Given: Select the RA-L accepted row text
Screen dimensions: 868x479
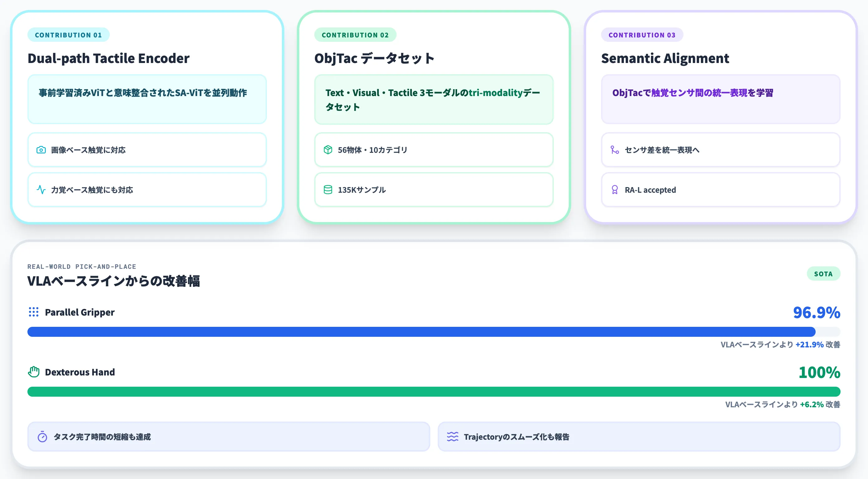Looking at the screenshot, I should tap(650, 190).
